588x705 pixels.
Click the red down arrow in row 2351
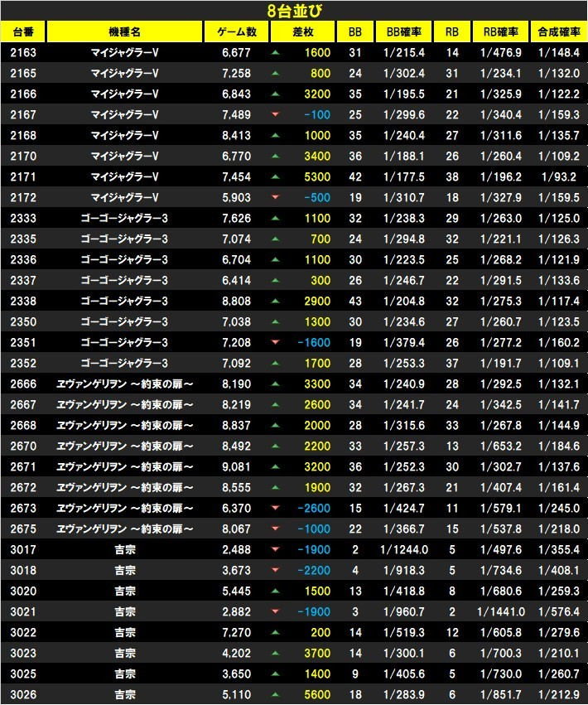coord(276,343)
